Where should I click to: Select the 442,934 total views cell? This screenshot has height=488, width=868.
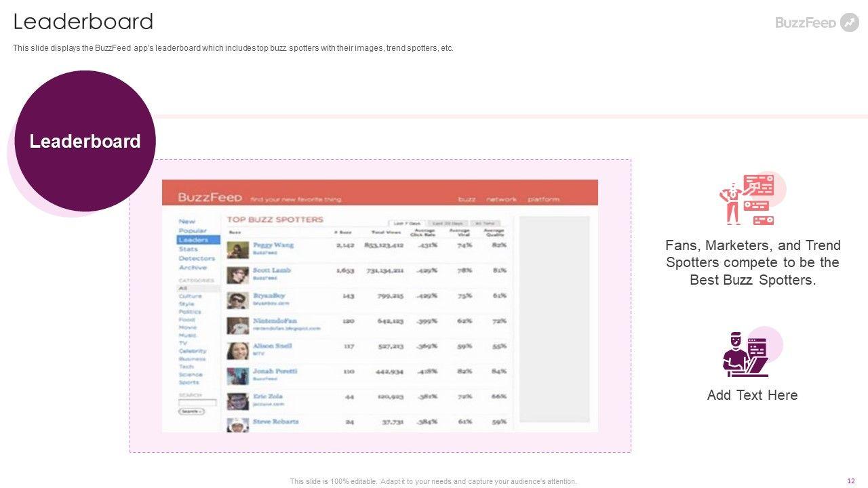click(x=390, y=371)
